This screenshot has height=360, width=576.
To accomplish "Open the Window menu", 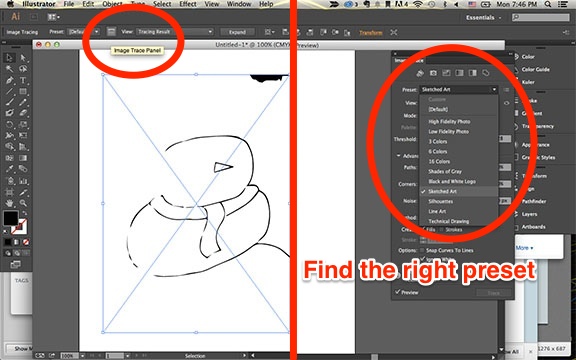I will [239, 4].
